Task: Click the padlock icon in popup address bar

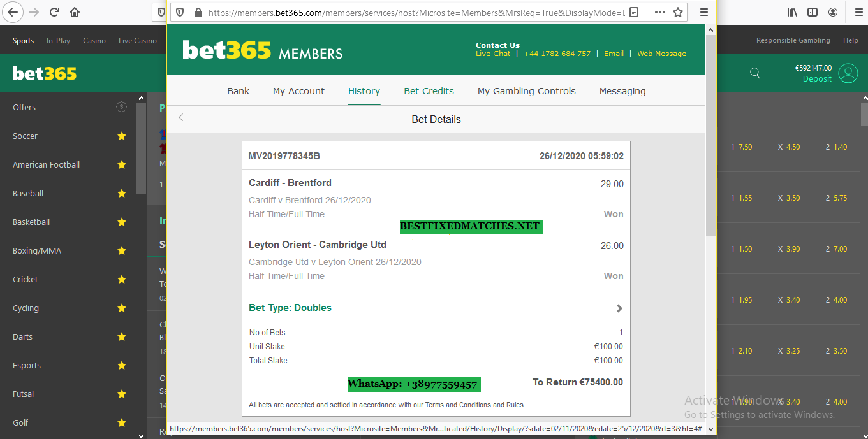Action: tap(198, 12)
